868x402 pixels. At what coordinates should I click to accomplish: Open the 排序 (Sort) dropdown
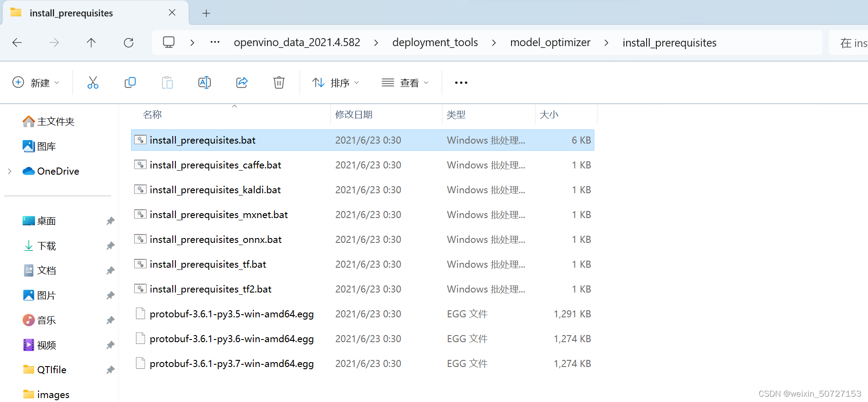335,82
